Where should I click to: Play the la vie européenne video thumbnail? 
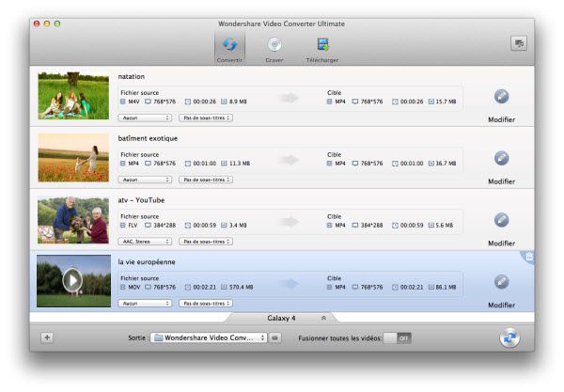72,280
